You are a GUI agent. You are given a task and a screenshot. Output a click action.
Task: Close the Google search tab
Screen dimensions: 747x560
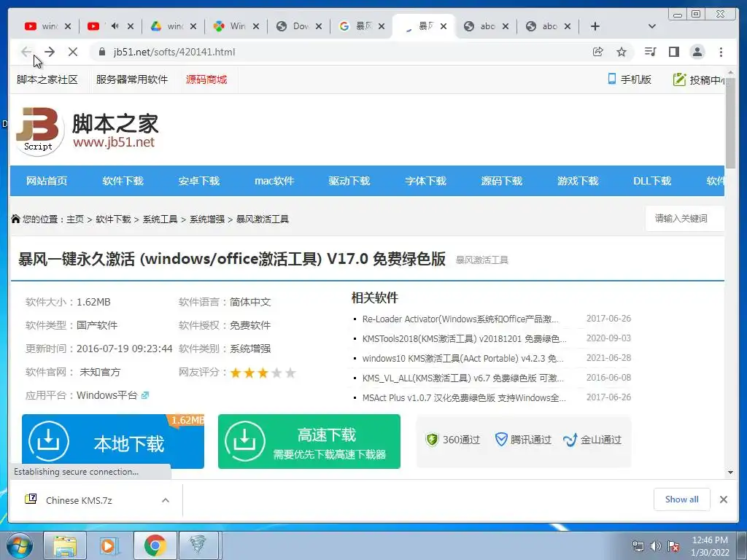(381, 26)
